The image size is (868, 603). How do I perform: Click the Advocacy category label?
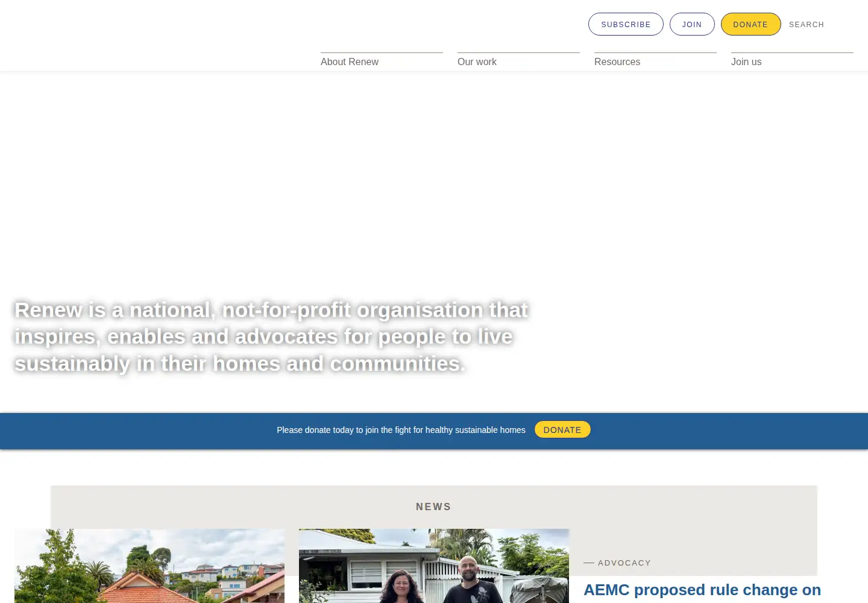(624, 563)
